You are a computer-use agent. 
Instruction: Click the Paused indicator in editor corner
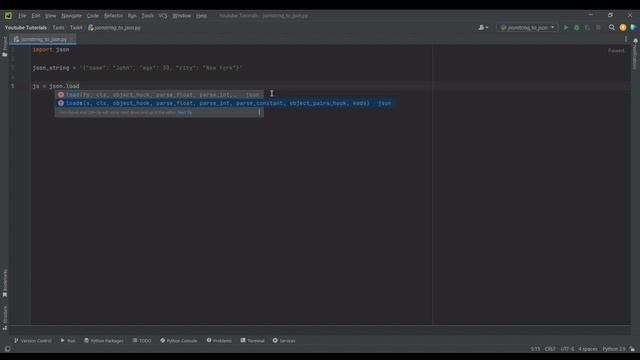click(x=616, y=51)
